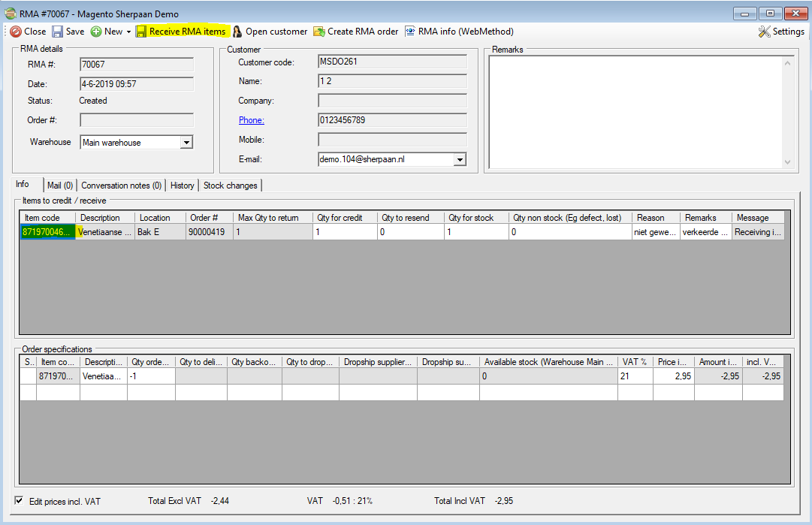The height and width of the screenshot is (525, 812).
Task: Click the Mobile field
Action: [x=392, y=140]
